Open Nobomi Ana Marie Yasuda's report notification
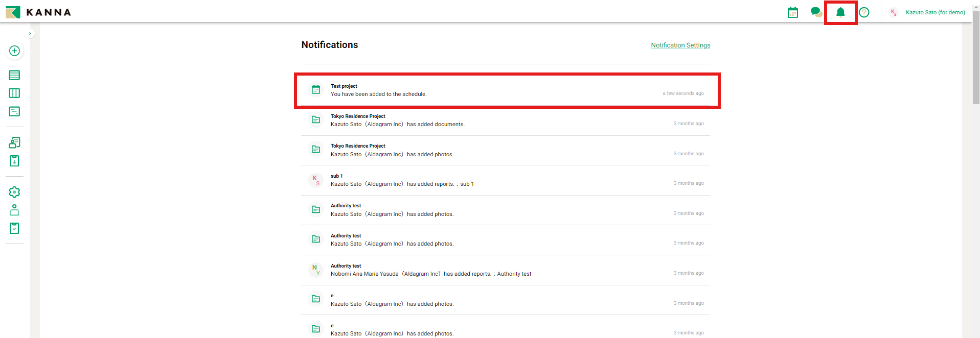Image resolution: width=980 pixels, height=338 pixels. pos(506,270)
